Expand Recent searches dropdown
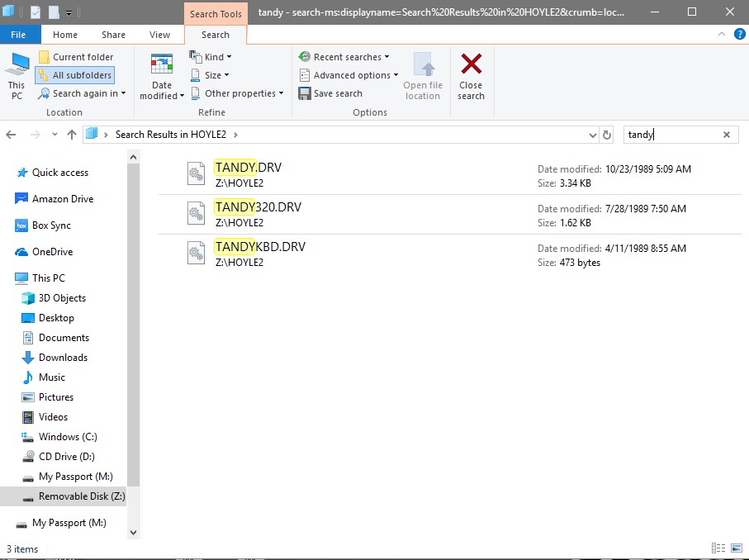 344,57
